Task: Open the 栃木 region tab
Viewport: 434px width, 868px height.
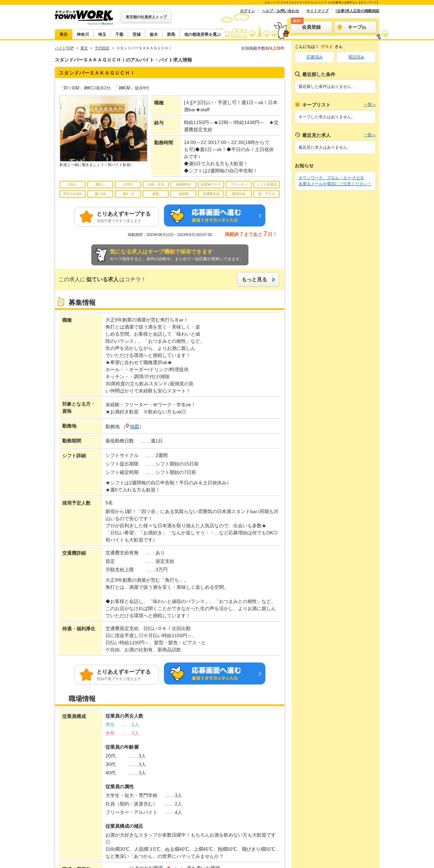Action: (x=154, y=34)
